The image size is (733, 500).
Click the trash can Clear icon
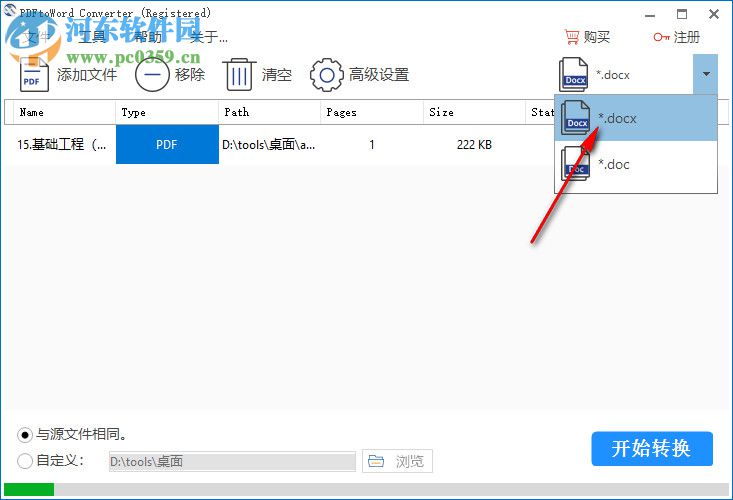[x=239, y=75]
